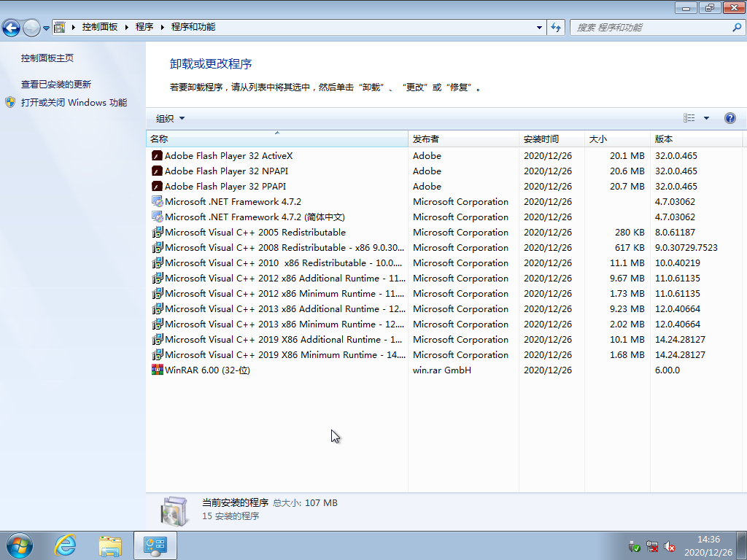Sort by the 发布者 column header

[x=463, y=139]
